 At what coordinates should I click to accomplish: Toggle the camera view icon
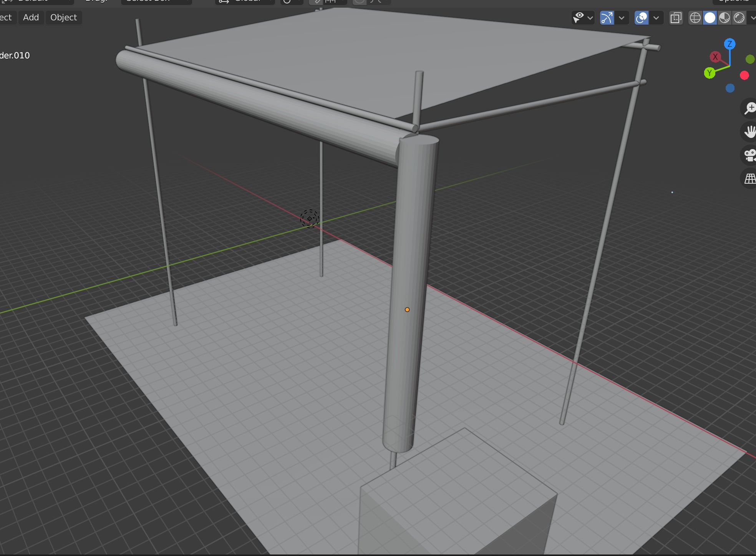tap(749, 155)
